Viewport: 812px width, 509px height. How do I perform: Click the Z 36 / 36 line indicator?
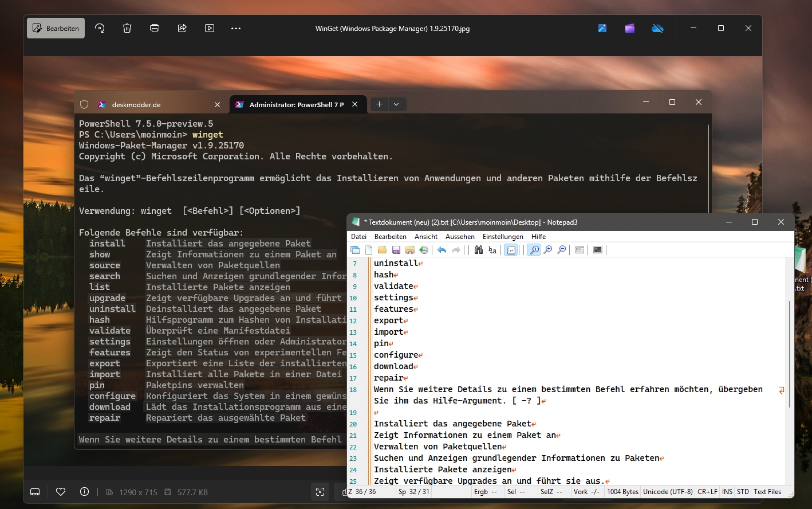(x=362, y=492)
